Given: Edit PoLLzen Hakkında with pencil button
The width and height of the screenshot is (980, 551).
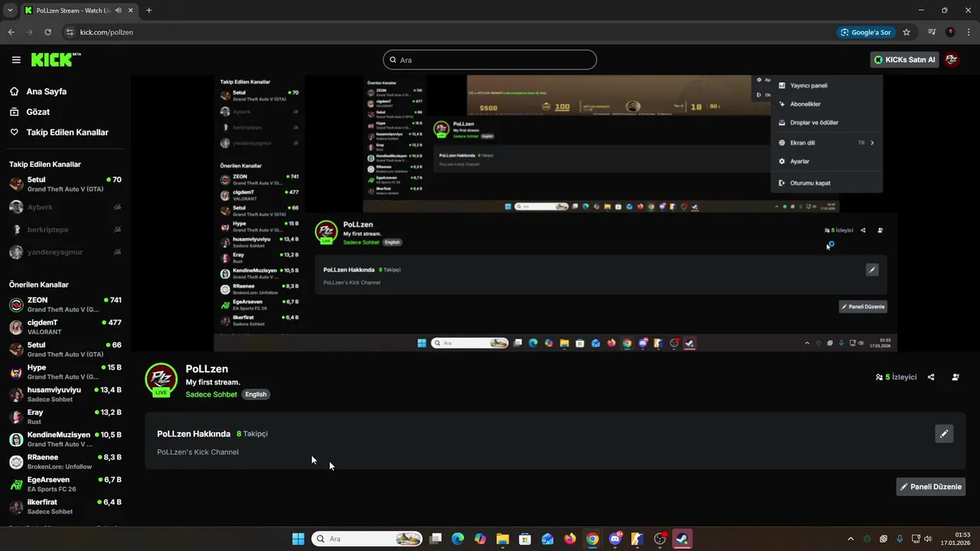Looking at the screenshot, I should click(944, 434).
